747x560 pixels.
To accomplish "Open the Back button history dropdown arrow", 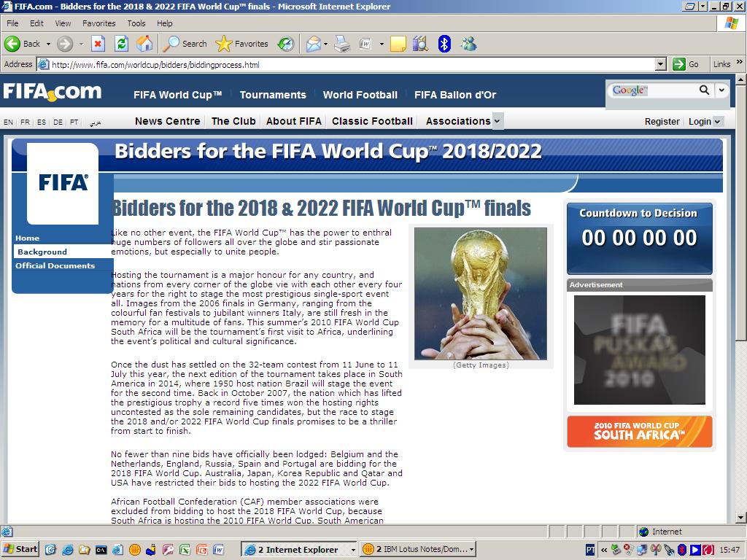I will 48,44.
